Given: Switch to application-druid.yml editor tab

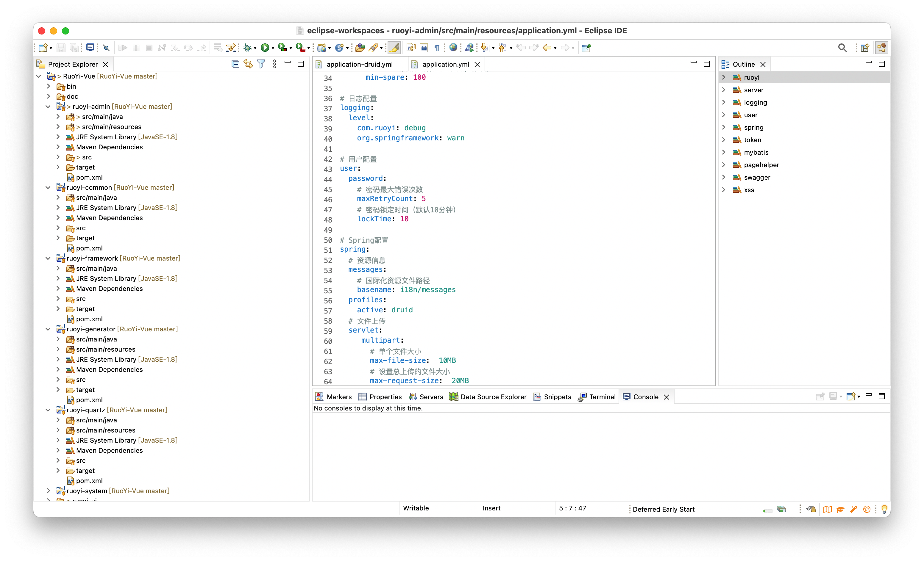Looking at the screenshot, I should click(359, 65).
